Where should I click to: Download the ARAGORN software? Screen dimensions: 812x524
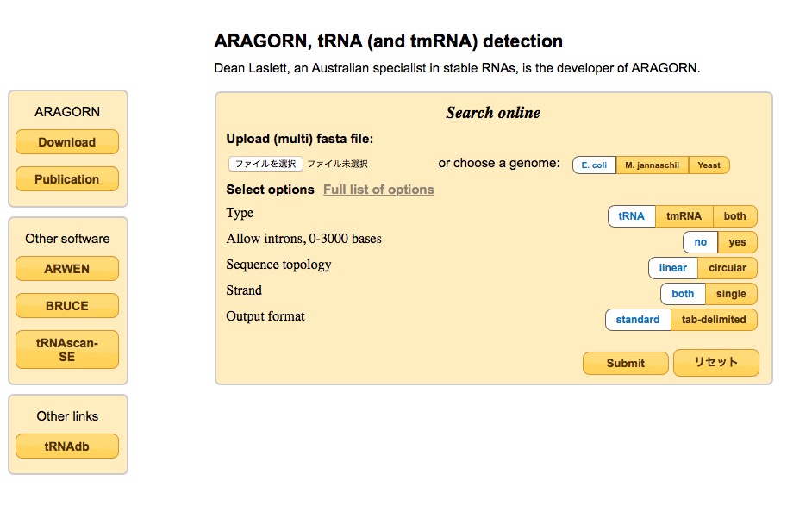(66, 141)
